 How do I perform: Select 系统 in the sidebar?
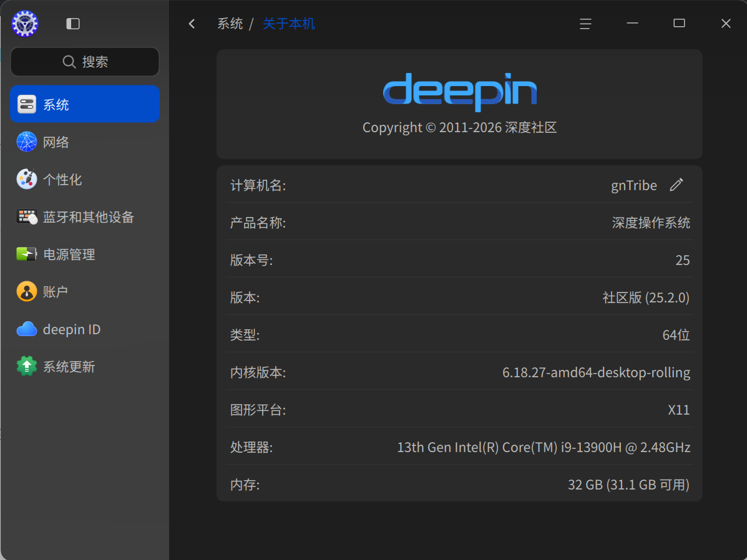tap(85, 104)
